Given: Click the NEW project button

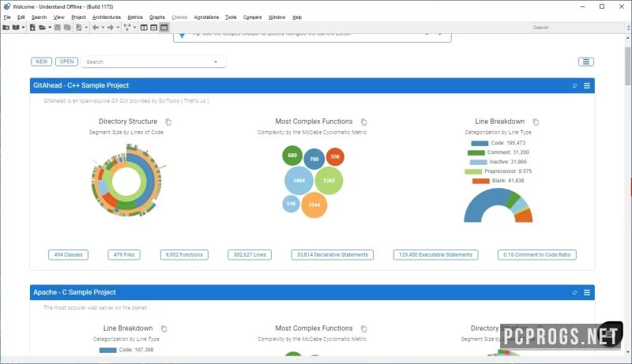Looking at the screenshot, I should tap(42, 62).
